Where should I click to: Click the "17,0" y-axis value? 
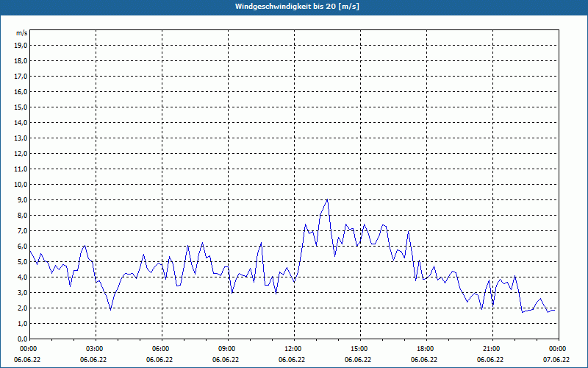(x=21, y=77)
